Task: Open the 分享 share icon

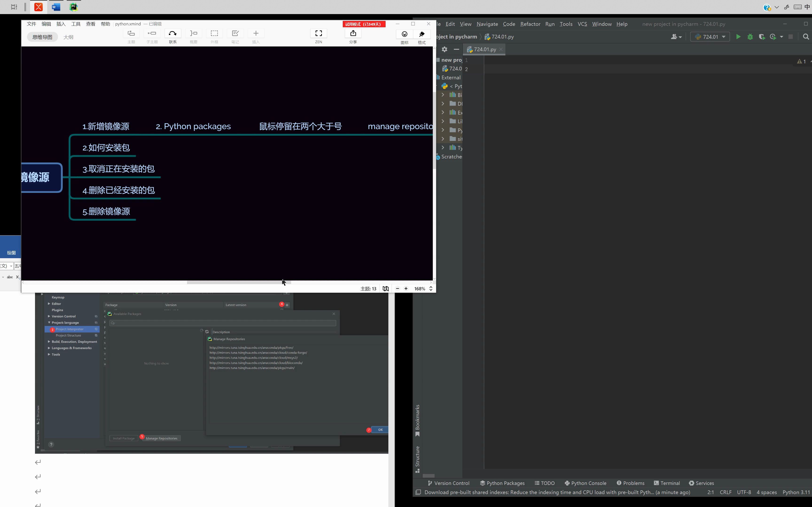Action: pyautogui.click(x=353, y=34)
